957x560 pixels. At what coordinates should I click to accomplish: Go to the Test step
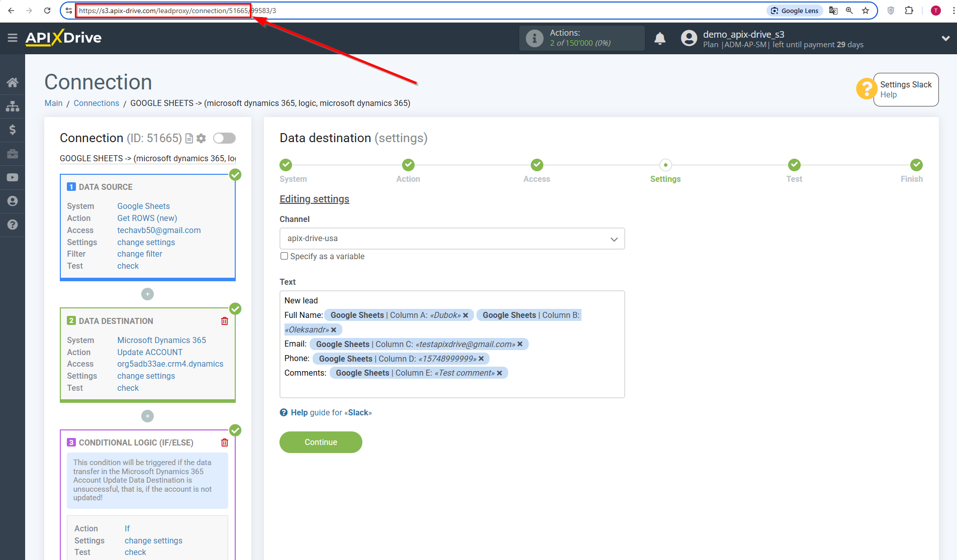pyautogui.click(x=794, y=165)
